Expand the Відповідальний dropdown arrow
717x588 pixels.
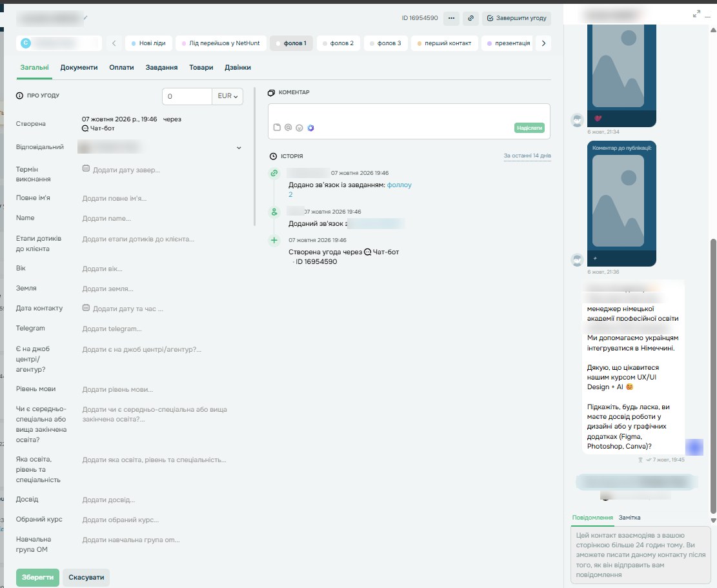pos(239,148)
